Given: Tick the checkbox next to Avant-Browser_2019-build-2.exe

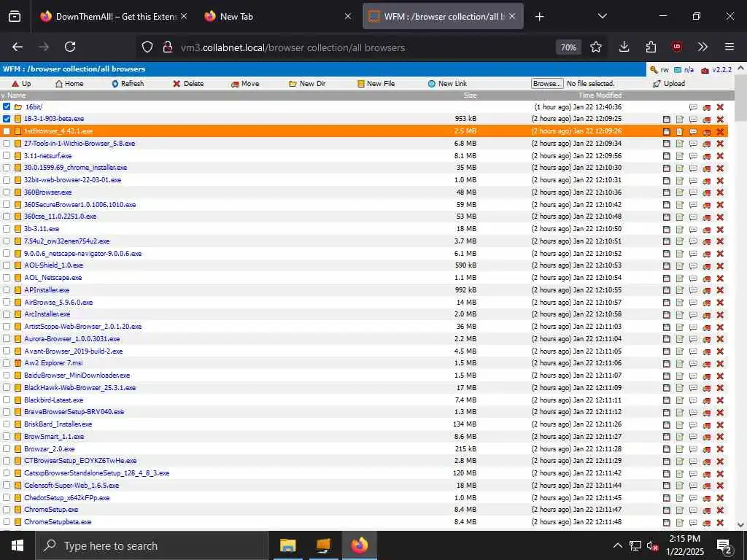Looking at the screenshot, I should coord(7,351).
